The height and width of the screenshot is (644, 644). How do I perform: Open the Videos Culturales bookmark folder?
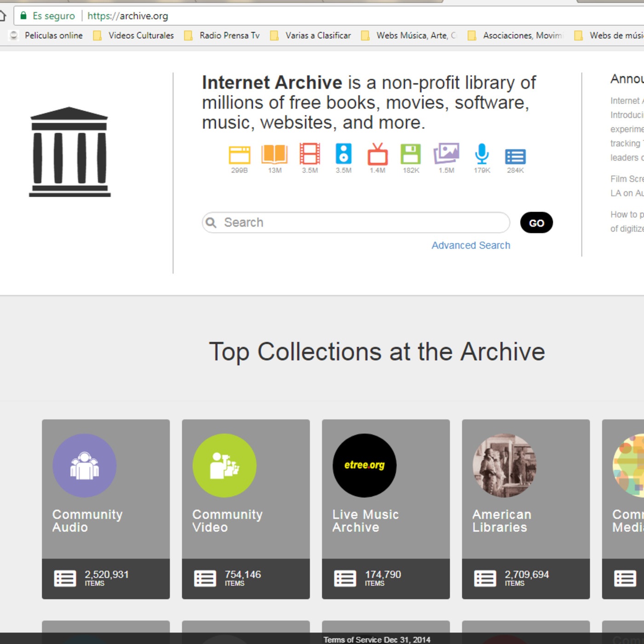pos(133,35)
